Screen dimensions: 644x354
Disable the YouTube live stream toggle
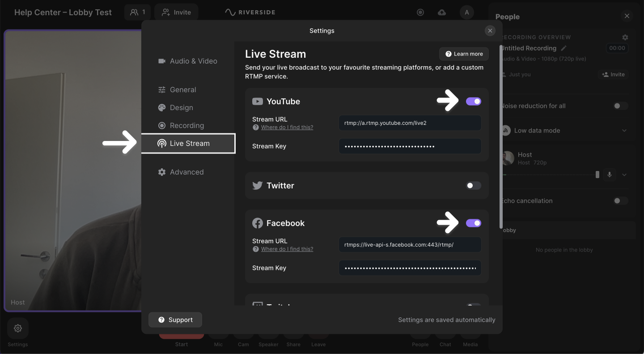coord(474,102)
